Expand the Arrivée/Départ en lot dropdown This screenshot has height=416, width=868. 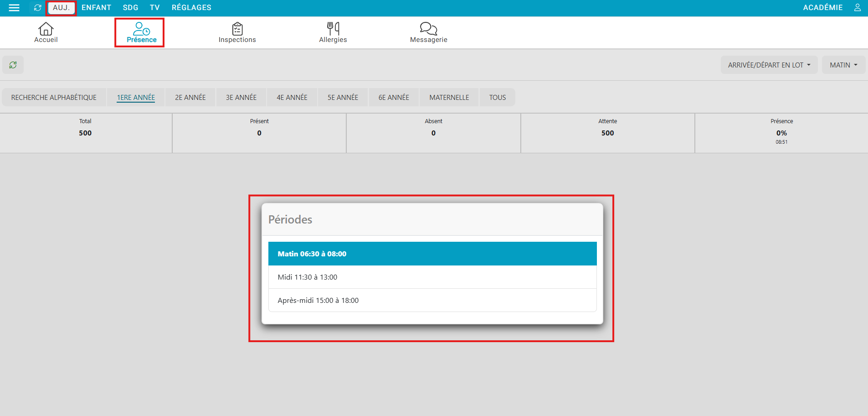(x=769, y=65)
